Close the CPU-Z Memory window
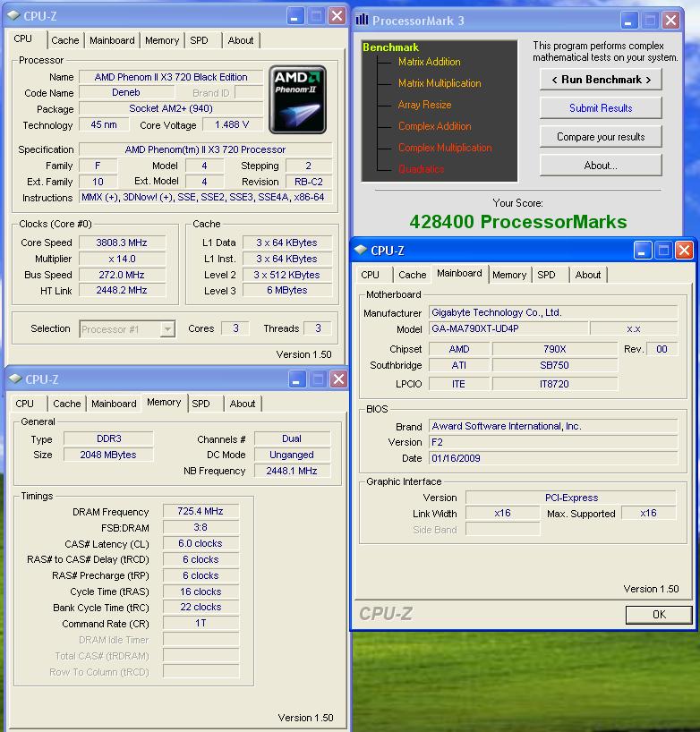The width and height of the screenshot is (700, 732). [x=338, y=379]
